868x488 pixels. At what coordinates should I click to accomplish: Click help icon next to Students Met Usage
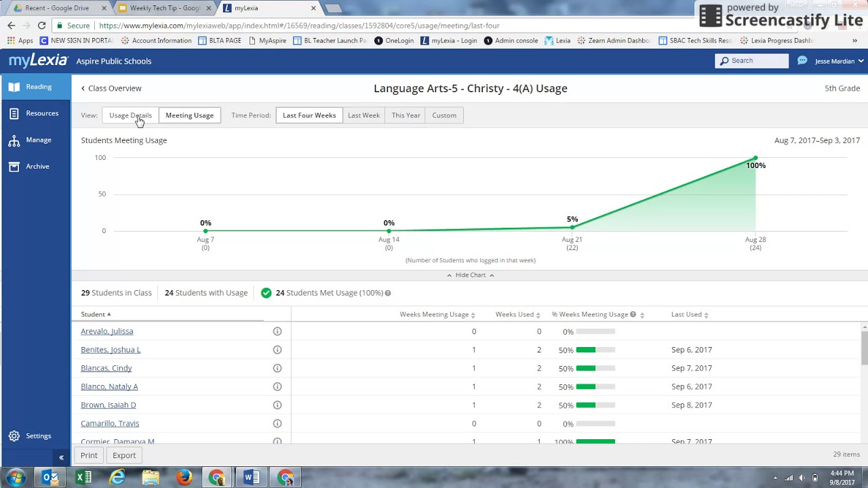point(388,293)
